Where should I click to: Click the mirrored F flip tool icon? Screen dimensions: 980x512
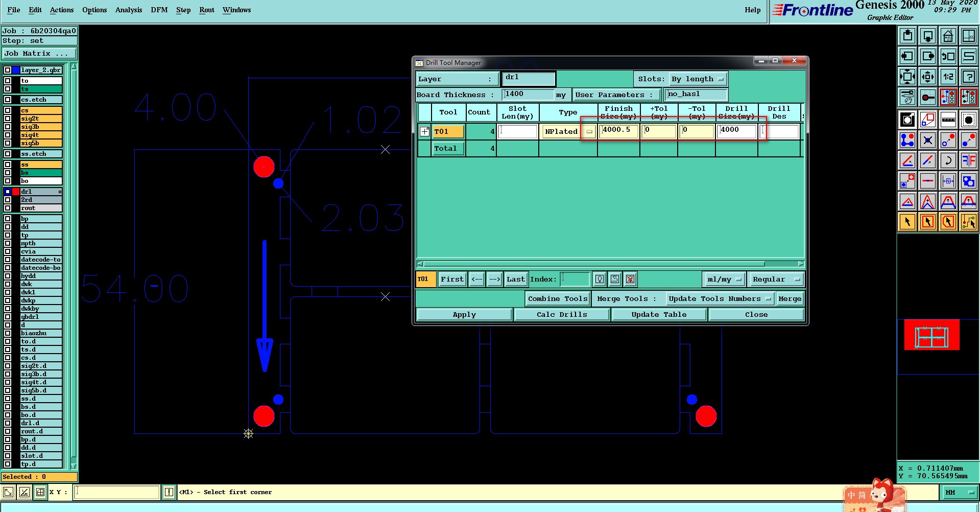[x=969, y=160]
